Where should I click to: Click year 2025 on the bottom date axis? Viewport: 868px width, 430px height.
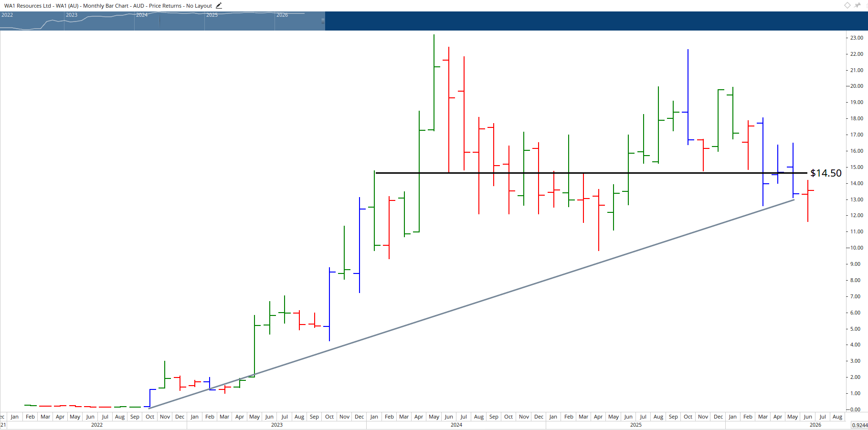pos(636,425)
